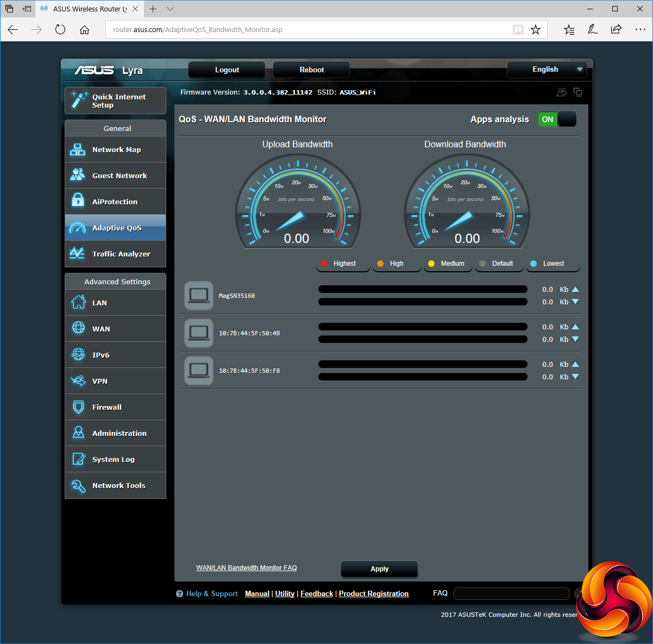
Task: Open VPN settings page
Action: 115,381
